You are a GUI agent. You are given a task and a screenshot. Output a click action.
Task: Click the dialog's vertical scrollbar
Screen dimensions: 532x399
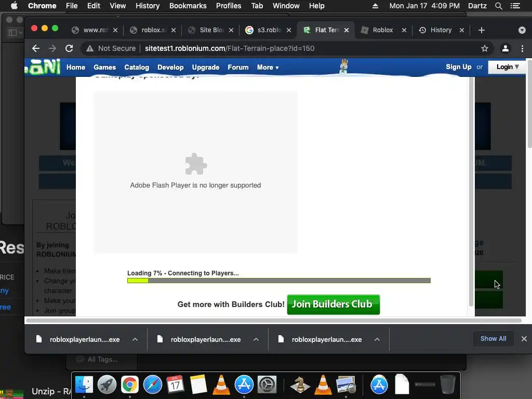pos(471,192)
